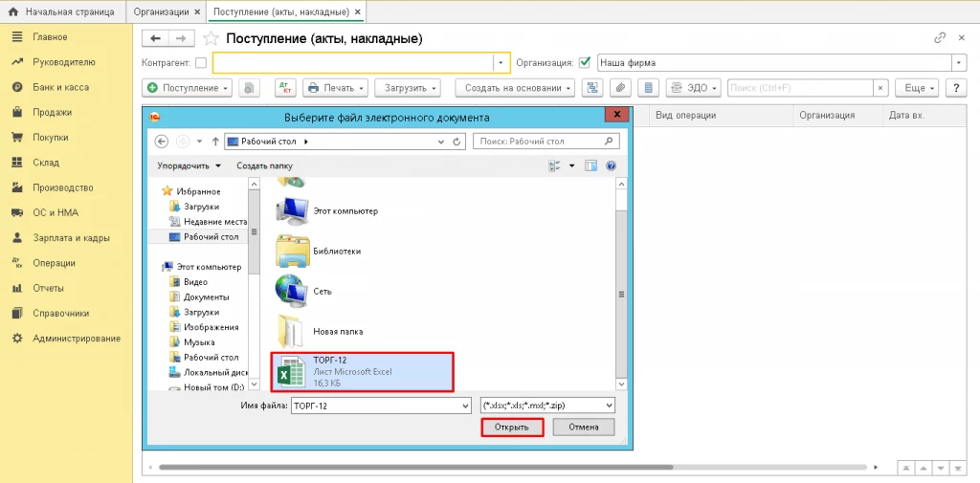The width and height of the screenshot is (980, 483).
Task: Click the ОС и НМА truck icon
Action: click(x=17, y=212)
